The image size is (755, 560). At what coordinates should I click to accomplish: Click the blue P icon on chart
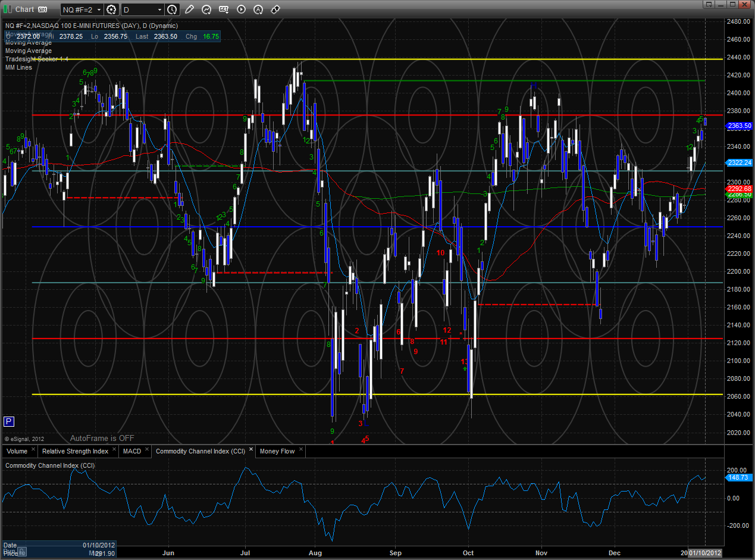tap(8, 421)
